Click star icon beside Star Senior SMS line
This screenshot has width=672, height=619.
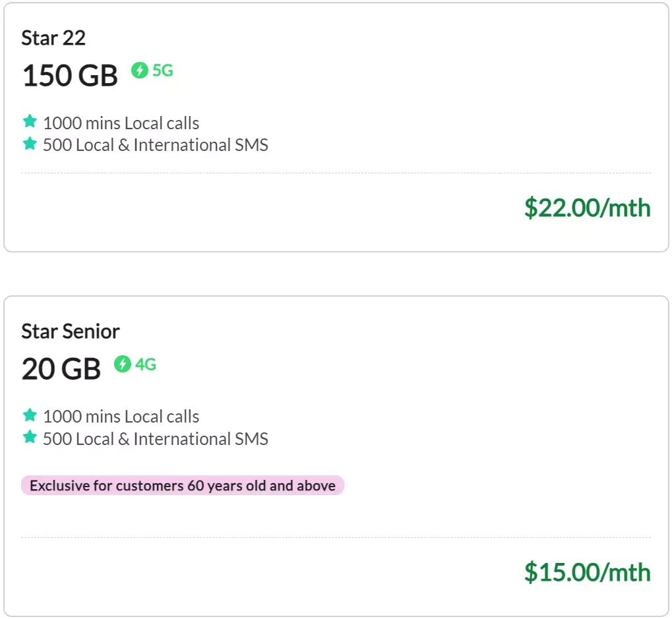tap(30, 437)
